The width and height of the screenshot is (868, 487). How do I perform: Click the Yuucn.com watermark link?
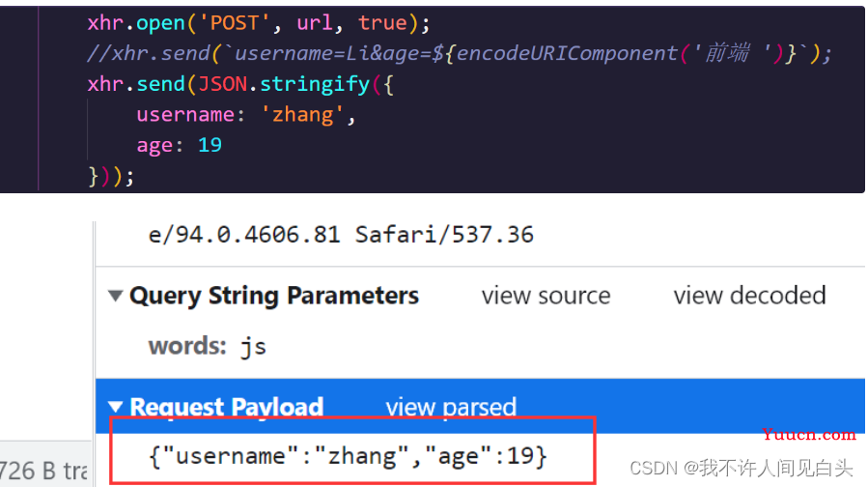tap(809, 435)
